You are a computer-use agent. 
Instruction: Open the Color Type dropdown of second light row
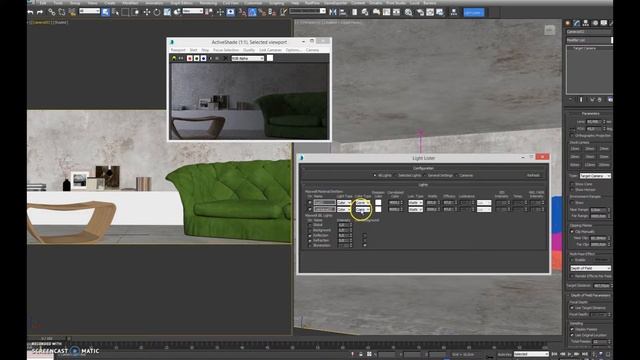pyautogui.click(x=362, y=209)
